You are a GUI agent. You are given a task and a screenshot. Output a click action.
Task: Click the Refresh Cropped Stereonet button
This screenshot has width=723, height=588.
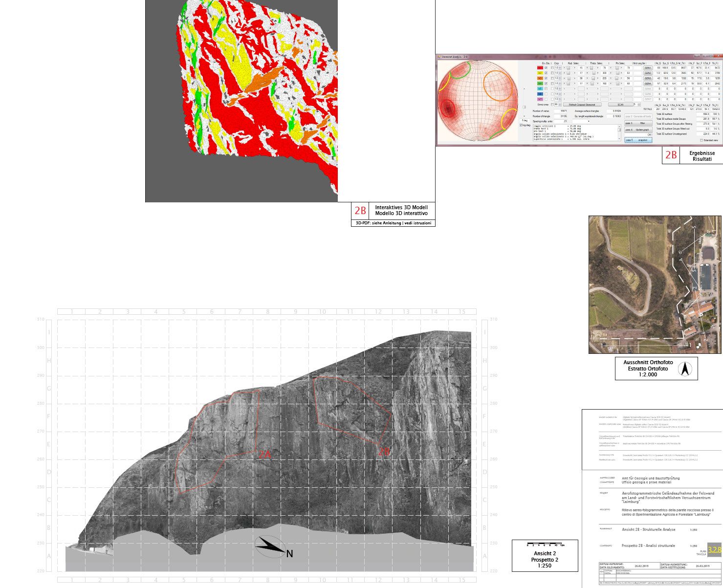click(x=582, y=105)
